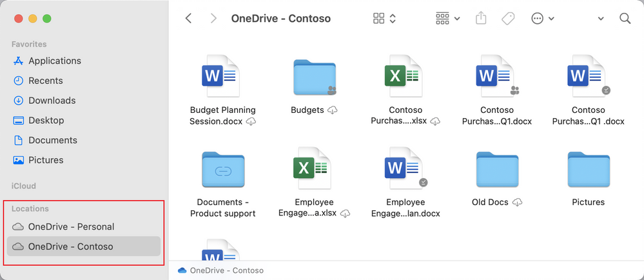Viewport: 644px width, 280px height.
Task: Go back with the left chevron
Action: coord(188,19)
